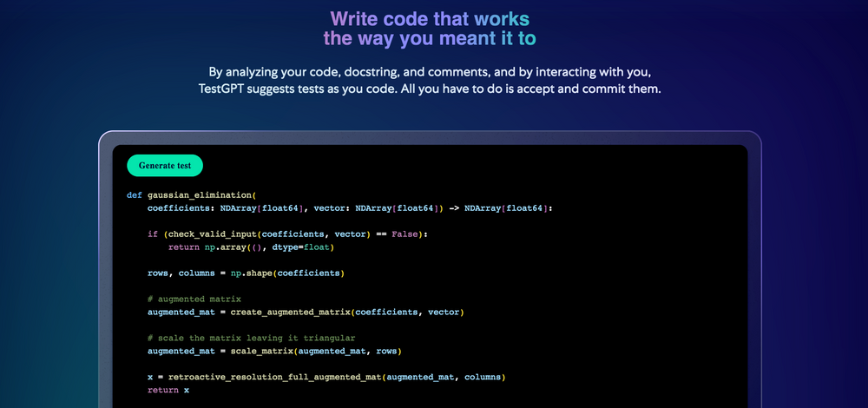This screenshot has width=868, height=408.
Task: Click the NDArray[float64] return type annotation
Action: (508, 208)
